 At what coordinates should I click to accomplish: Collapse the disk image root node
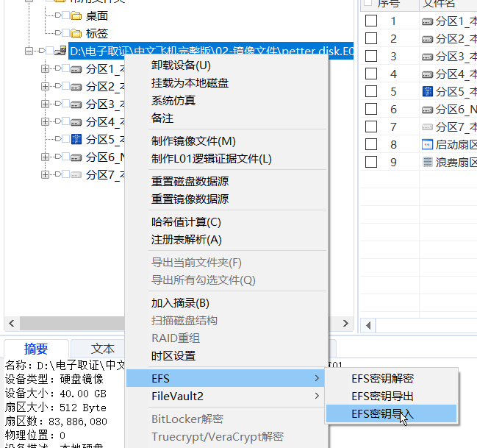point(29,51)
